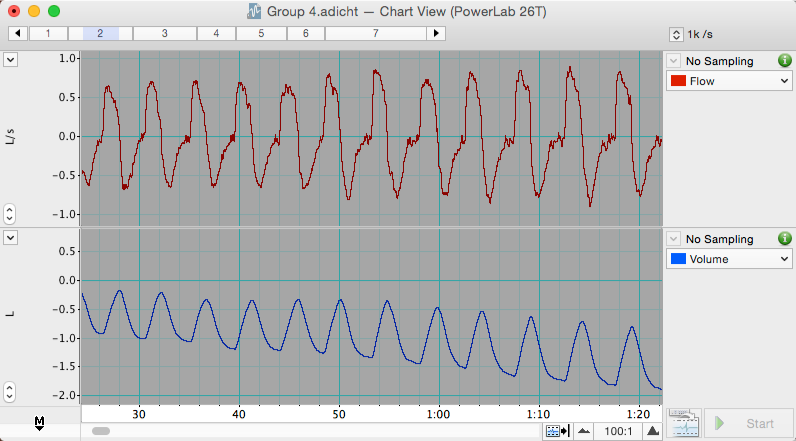Screen dimensions: 796x441
Task: Select block 1 tab
Action: 48,33
